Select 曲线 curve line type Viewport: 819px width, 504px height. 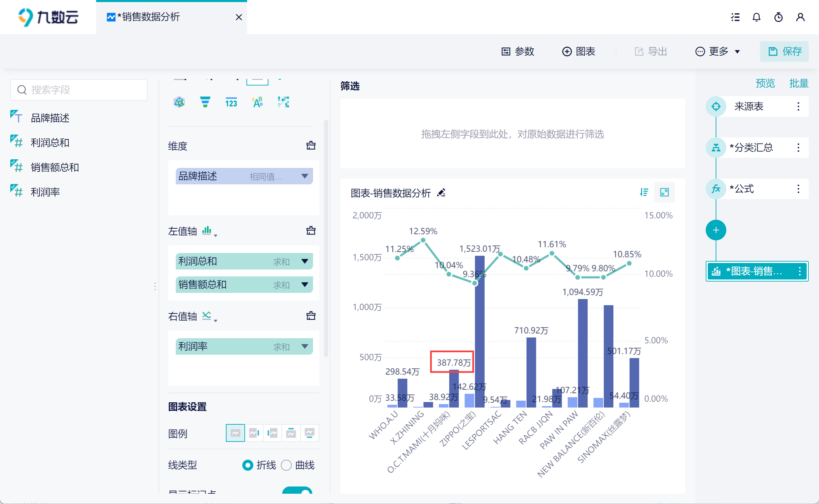point(286,465)
